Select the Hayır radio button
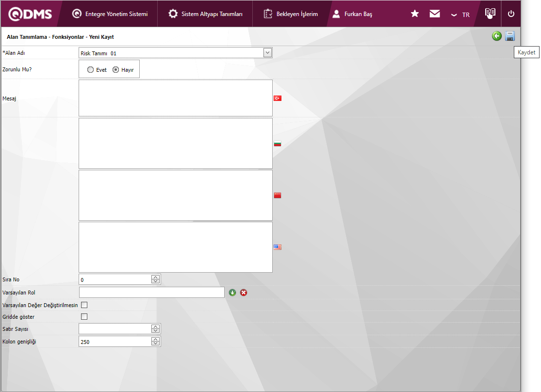This screenshot has width=541, height=392. point(116,70)
